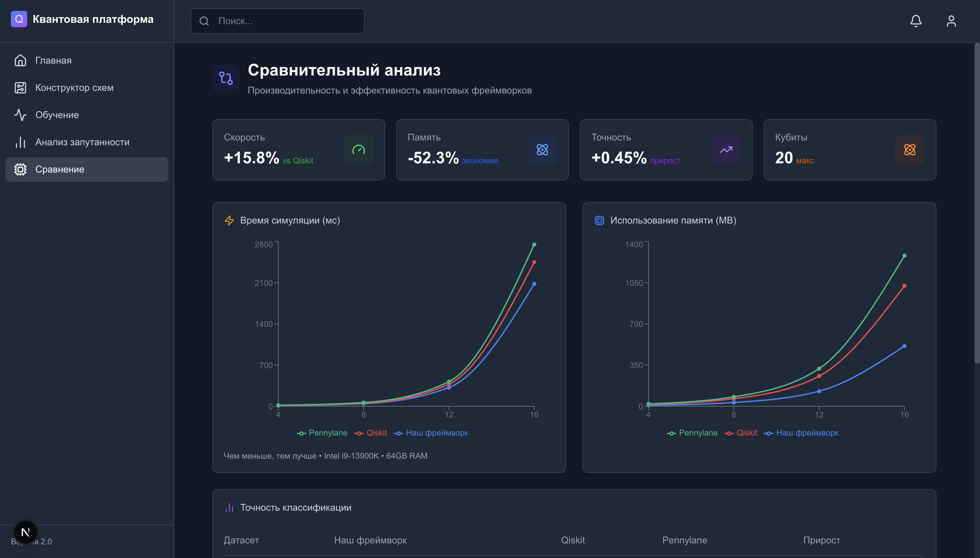Toggle Pennylane in simulation time legend
This screenshot has height=558, width=980.
[322, 433]
